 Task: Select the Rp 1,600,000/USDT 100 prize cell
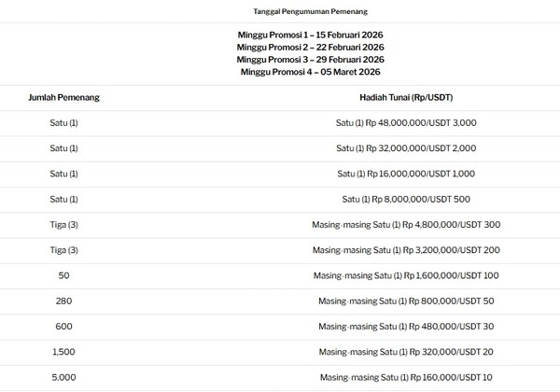pos(406,275)
